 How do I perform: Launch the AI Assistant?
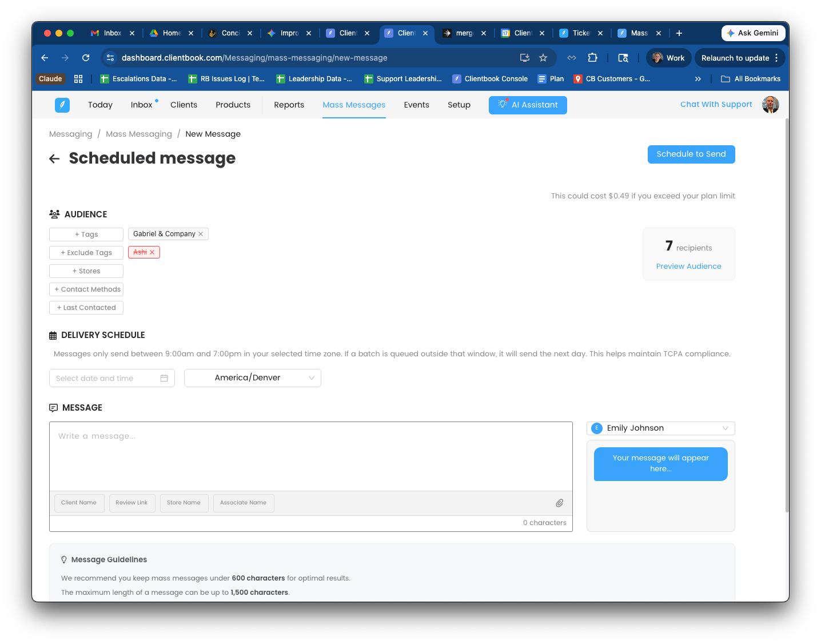coord(528,105)
